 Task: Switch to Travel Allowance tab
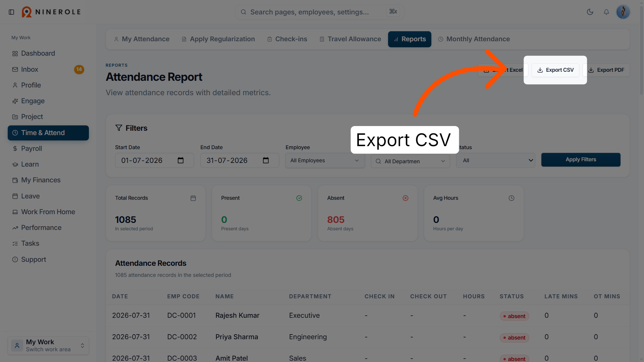(x=350, y=39)
